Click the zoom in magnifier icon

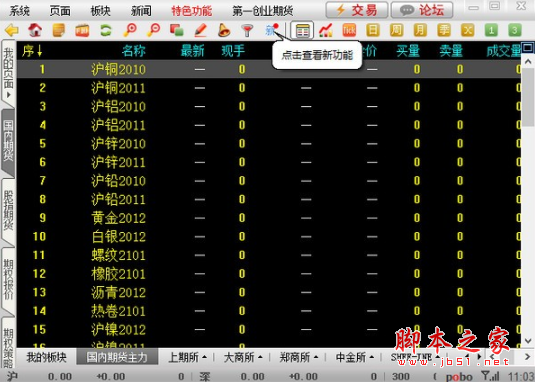point(130,30)
